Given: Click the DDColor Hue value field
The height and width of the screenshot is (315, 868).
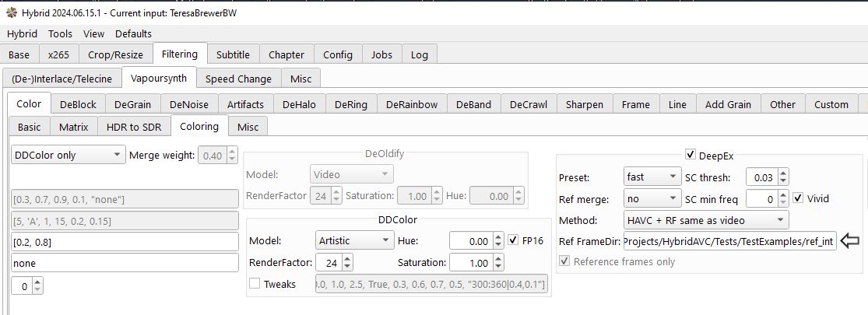Looking at the screenshot, I should coord(469,241).
